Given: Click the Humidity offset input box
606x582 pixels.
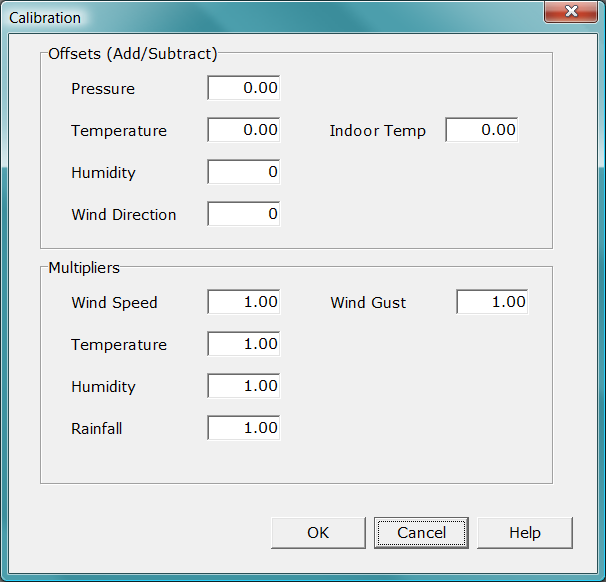Looking at the screenshot, I should click(x=244, y=172).
